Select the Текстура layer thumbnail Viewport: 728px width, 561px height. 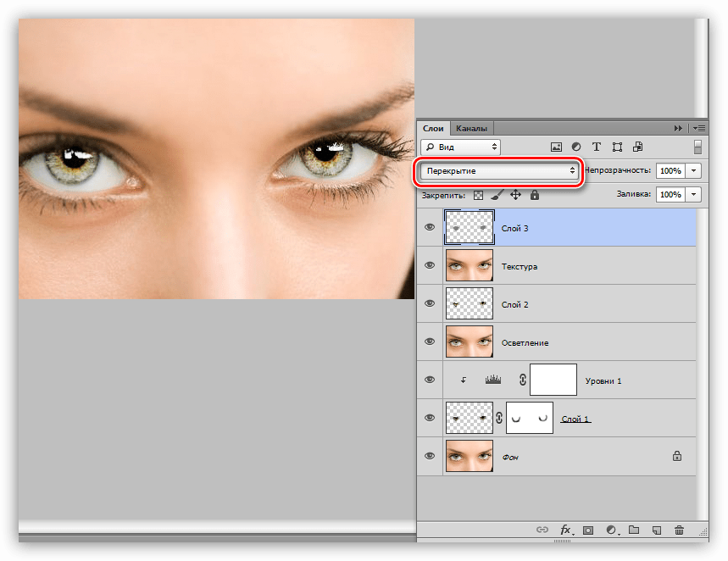pyautogui.click(x=470, y=265)
